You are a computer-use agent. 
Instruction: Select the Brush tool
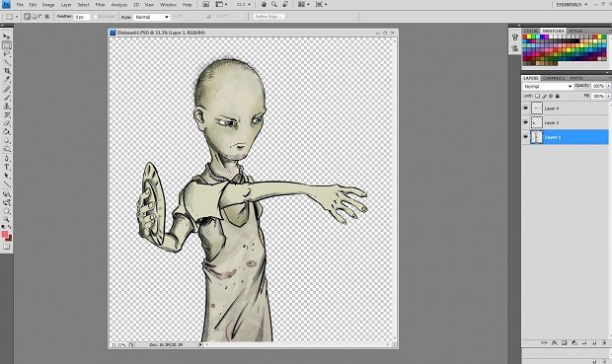pos(7,98)
